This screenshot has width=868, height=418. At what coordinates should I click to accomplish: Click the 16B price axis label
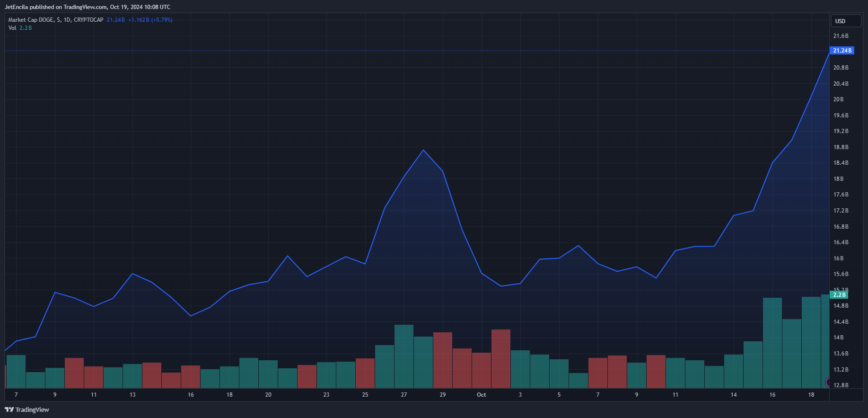[x=839, y=258]
